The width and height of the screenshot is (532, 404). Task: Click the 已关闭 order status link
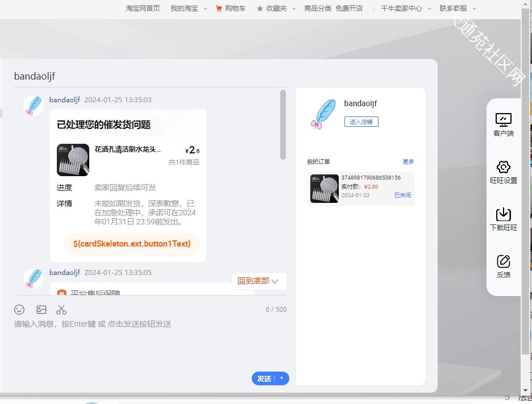pos(403,195)
